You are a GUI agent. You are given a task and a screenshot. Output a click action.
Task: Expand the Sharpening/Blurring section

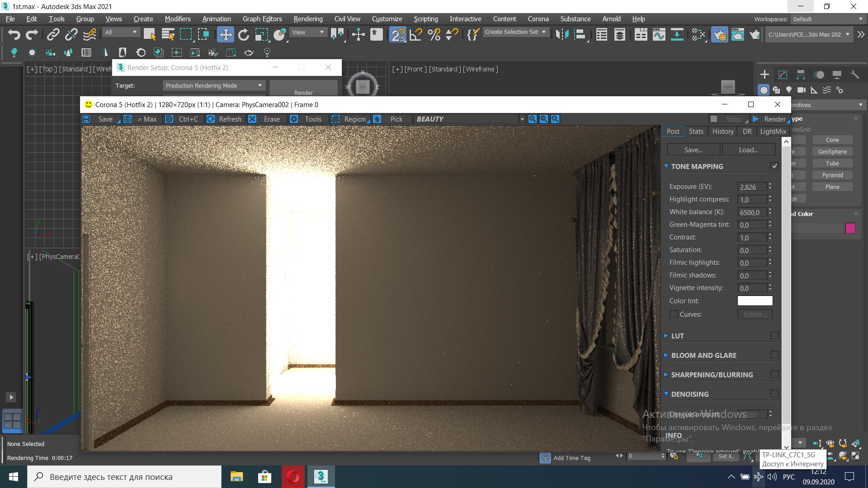pos(666,375)
